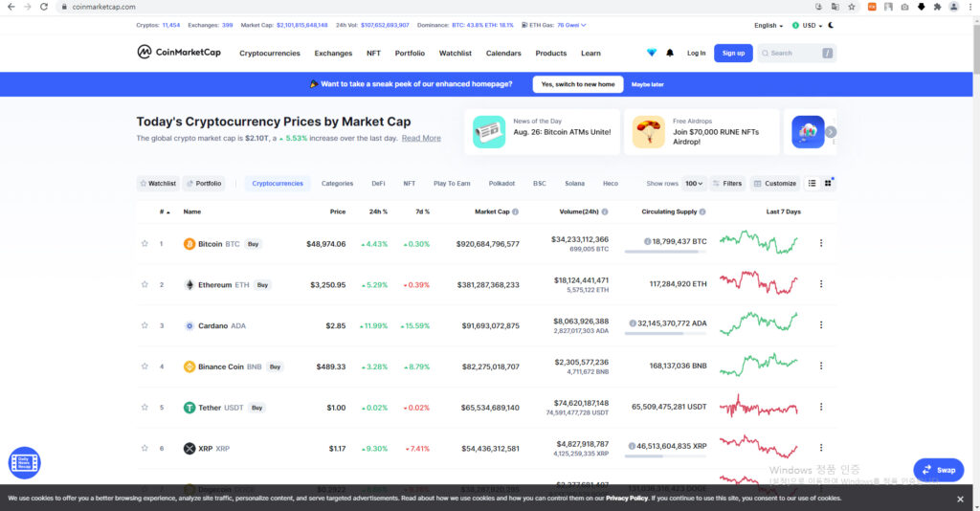The height and width of the screenshot is (511, 980).
Task: Click Buy button next to Bitcoin
Action: click(253, 244)
